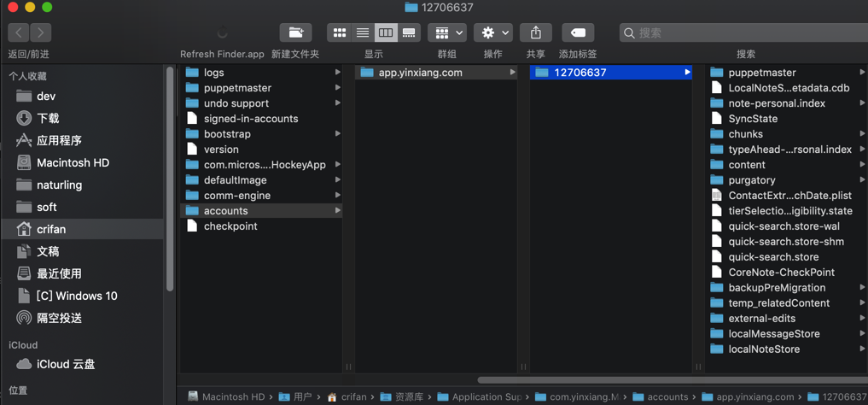Select the bootstrap folder

coord(261,134)
